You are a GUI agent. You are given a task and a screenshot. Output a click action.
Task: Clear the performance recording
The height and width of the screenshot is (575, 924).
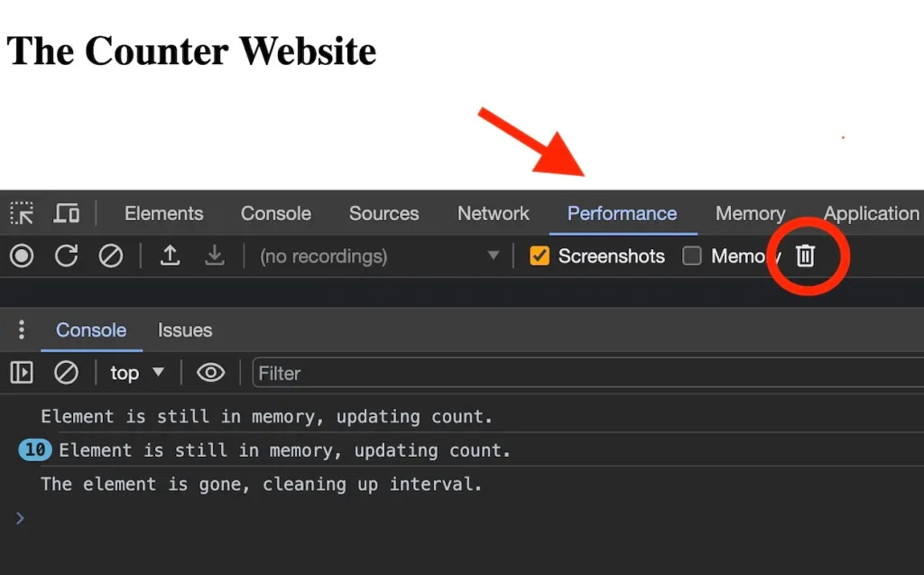coord(110,256)
